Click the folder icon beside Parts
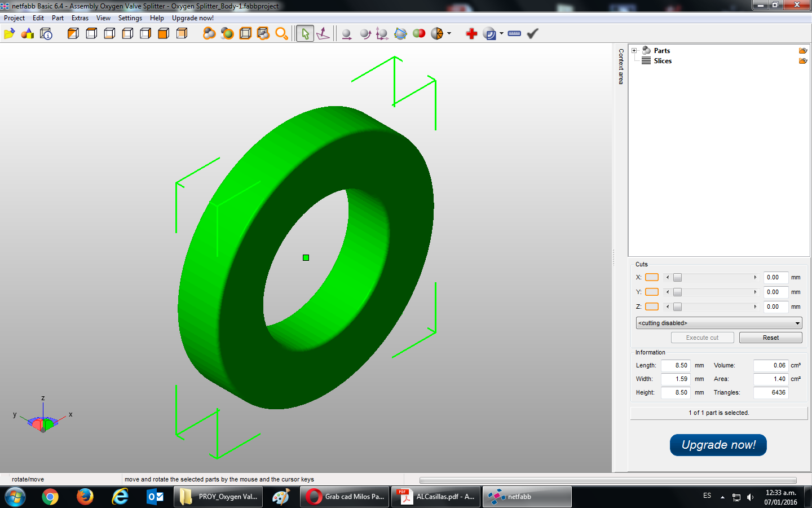The height and width of the screenshot is (508, 812). coord(803,51)
